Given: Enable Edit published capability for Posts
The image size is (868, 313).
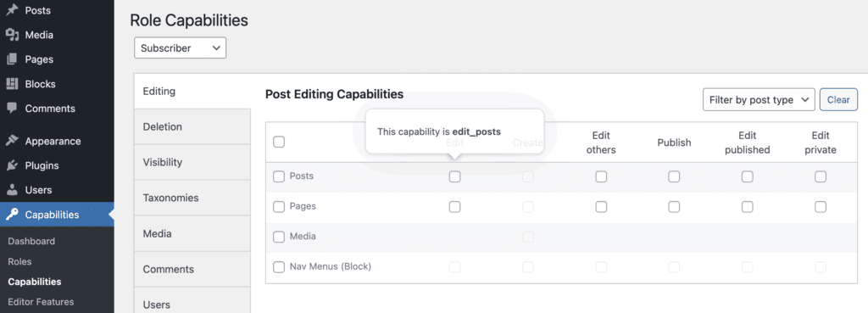Looking at the screenshot, I should [748, 176].
